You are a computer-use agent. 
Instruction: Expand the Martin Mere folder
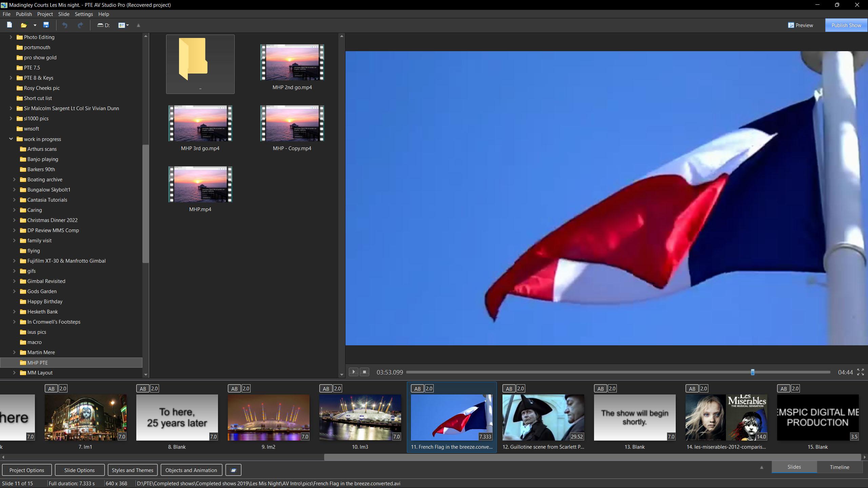tap(14, 352)
